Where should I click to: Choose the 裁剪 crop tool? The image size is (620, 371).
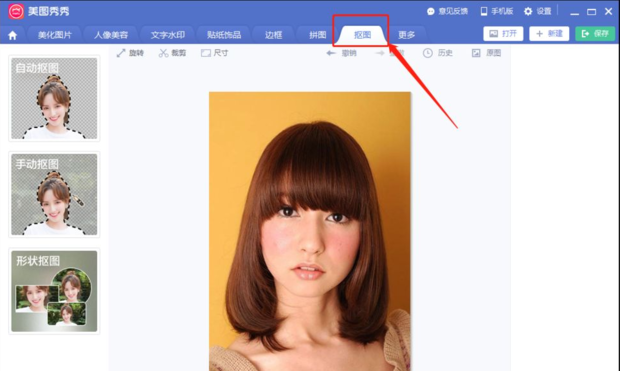[172, 53]
